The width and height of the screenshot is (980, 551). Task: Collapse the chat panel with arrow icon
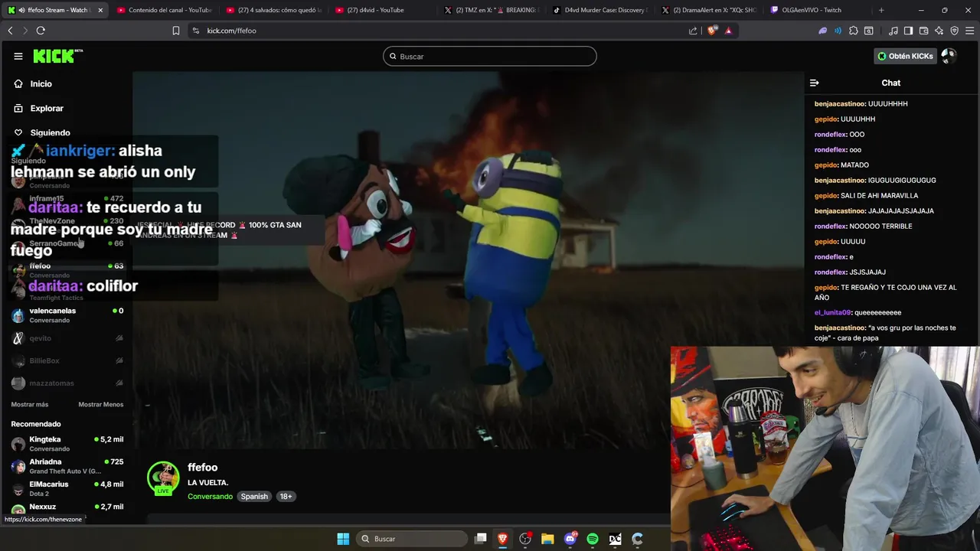click(x=814, y=83)
